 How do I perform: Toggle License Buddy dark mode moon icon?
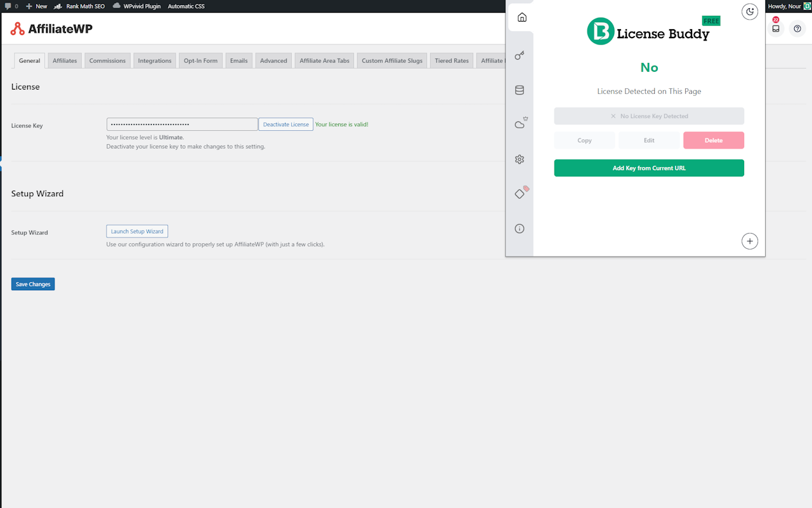[x=750, y=11]
